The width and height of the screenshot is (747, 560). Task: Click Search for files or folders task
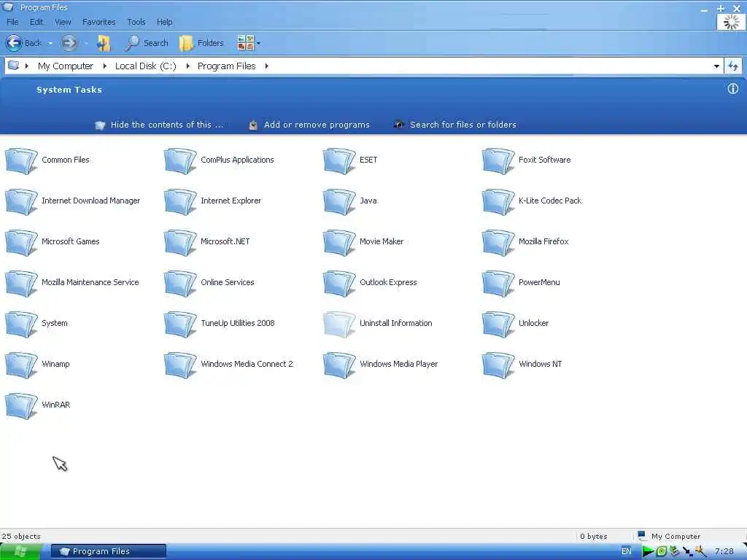(x=455, y=125)
